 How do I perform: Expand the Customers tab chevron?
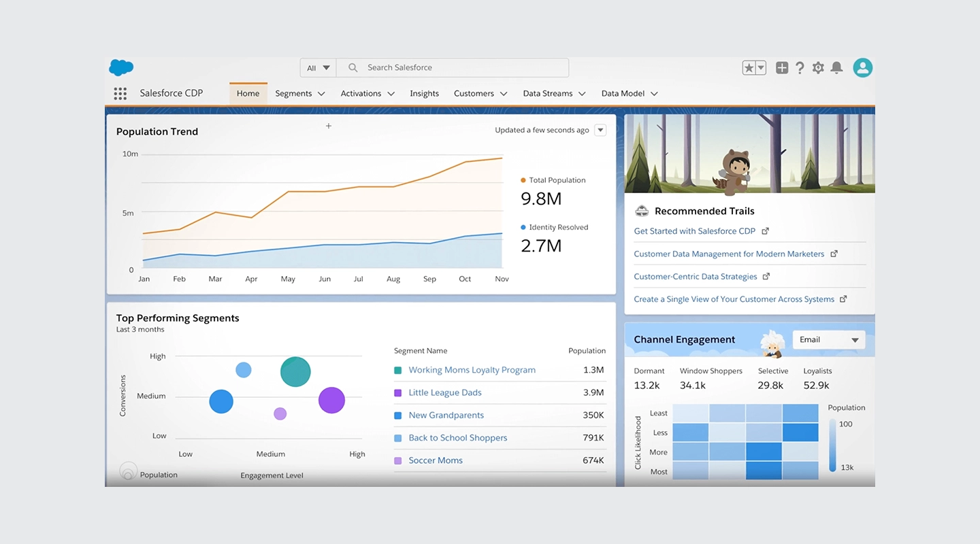504,94
